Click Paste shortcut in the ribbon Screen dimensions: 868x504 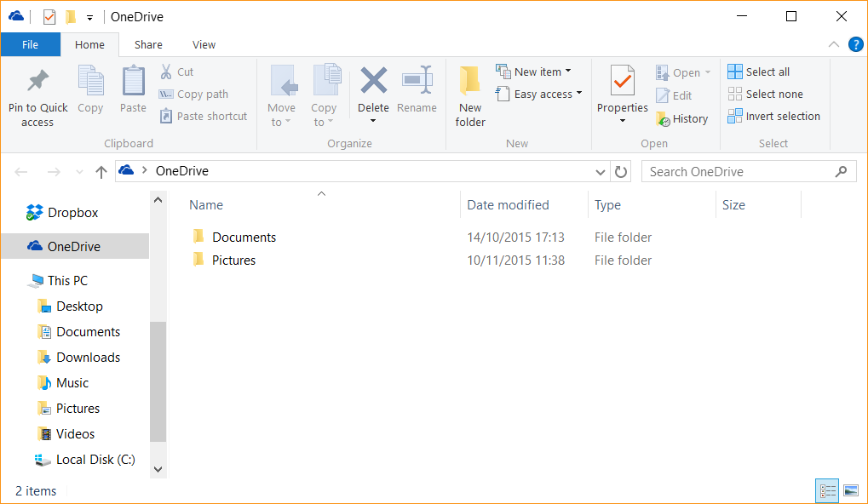coord(204,116)
